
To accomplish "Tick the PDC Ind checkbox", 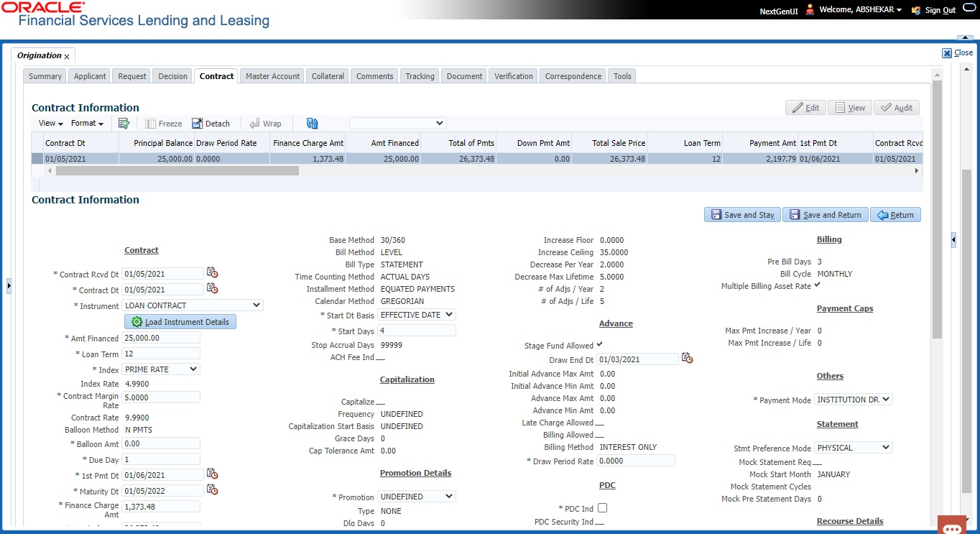I will pos(602,508).
